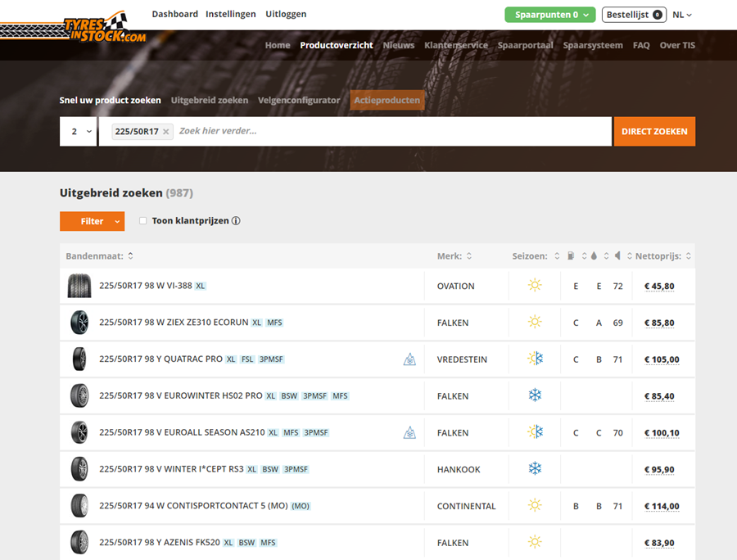Open Klantenservice navigation item
The image size is (737, 560).
tap(456, 45)
